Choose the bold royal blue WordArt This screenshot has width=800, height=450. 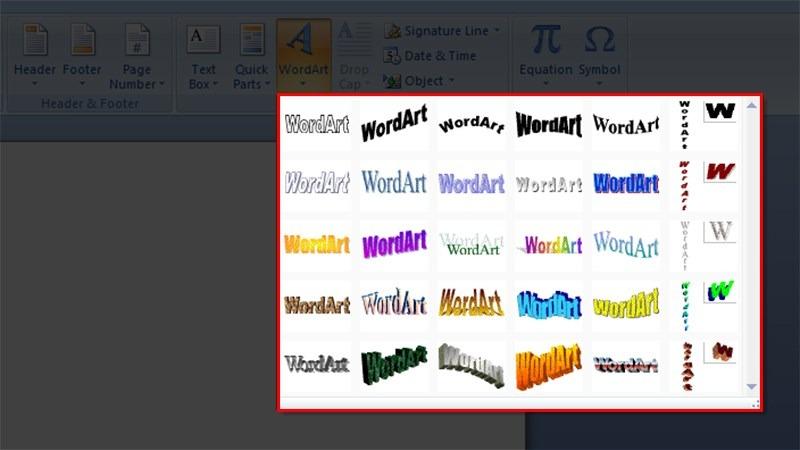pyautogui.click(x=626, y=183)
